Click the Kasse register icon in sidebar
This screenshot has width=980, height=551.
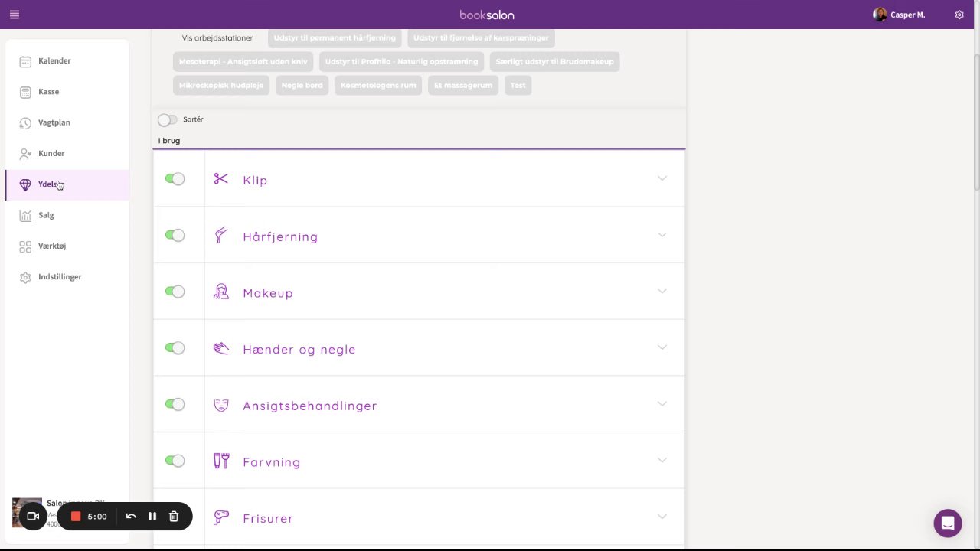25,92
